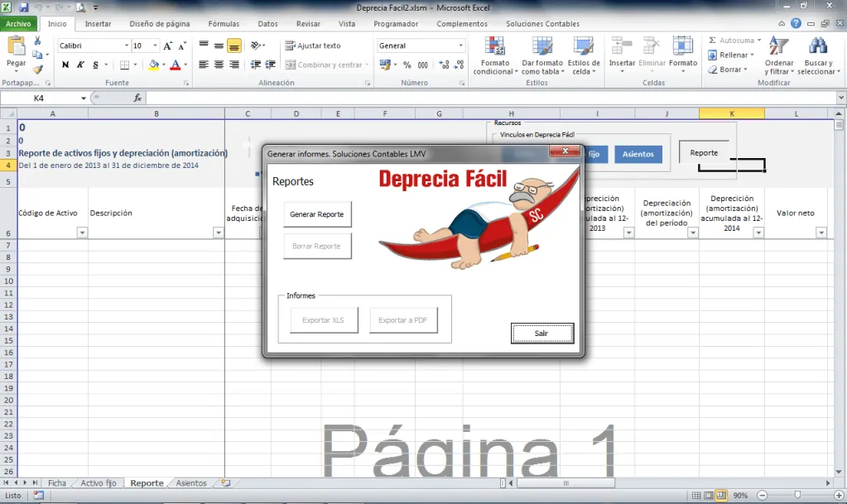Open Borrar clear menu

tap(728, 70)
